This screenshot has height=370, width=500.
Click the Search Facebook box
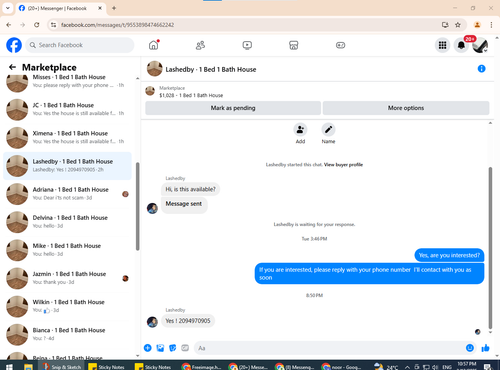coord(80,45)
